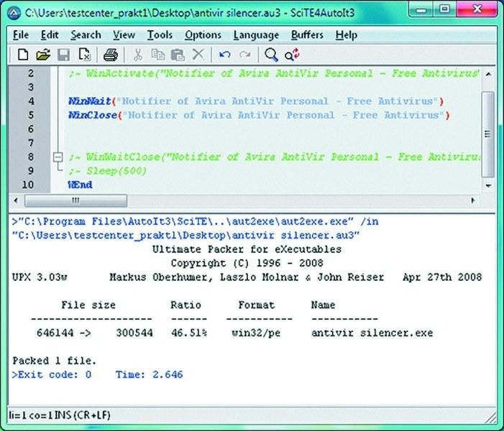This screenshot has width=504, height=431.
Task: Open Find with the magnifier icon
Action: (x=271, y=55)
